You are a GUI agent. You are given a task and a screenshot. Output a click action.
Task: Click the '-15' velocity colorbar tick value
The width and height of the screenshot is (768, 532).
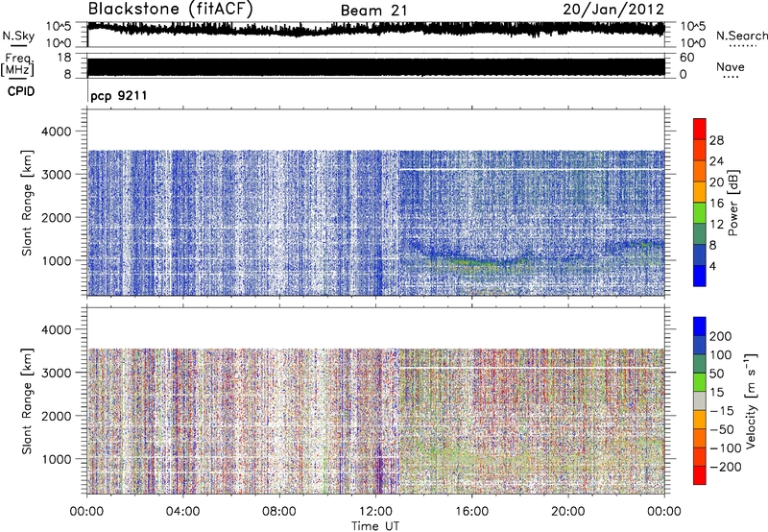(x=722, y=410)
